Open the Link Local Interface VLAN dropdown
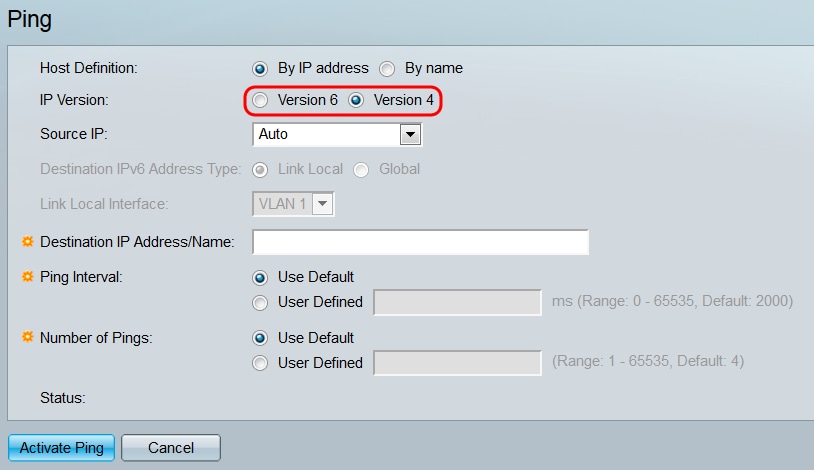814x470 pixels. coord(282,204)
